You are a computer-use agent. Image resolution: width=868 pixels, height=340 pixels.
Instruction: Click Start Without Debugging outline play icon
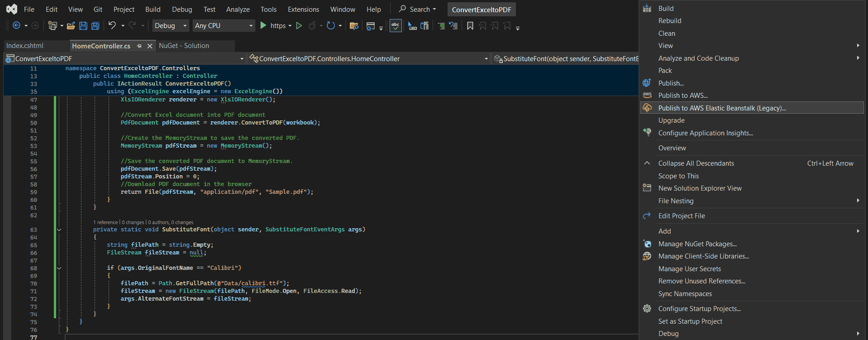click(x=299, y=26)
